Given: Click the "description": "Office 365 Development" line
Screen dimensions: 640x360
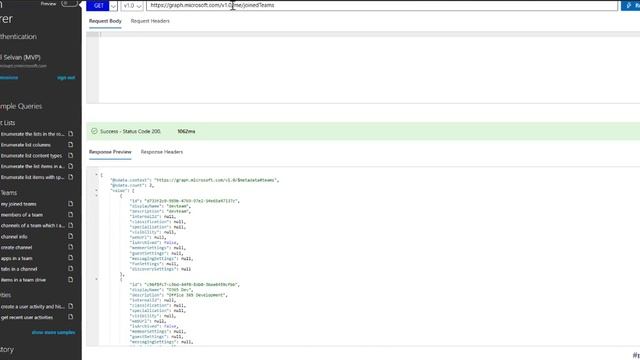Looking at the screenshot, I should click(178, 295).
